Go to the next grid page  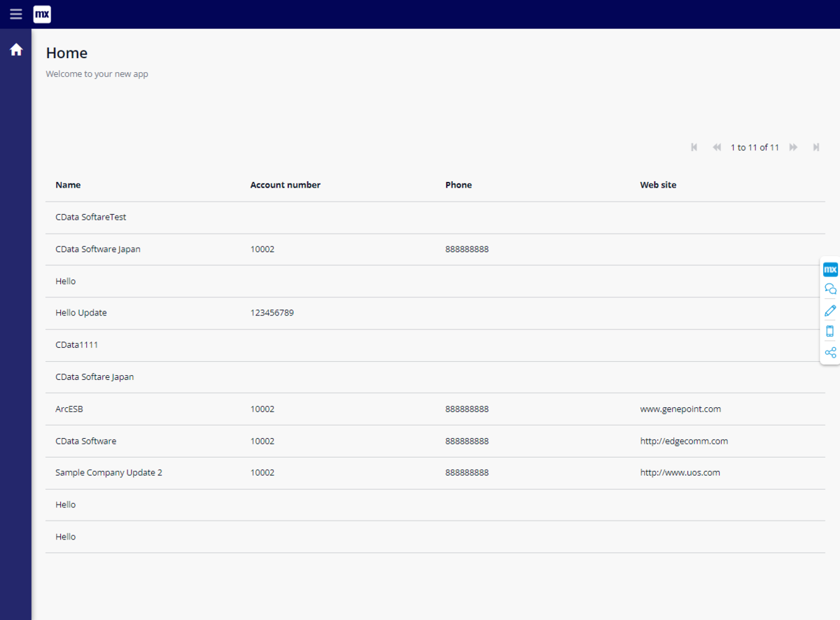click(794, 148)
